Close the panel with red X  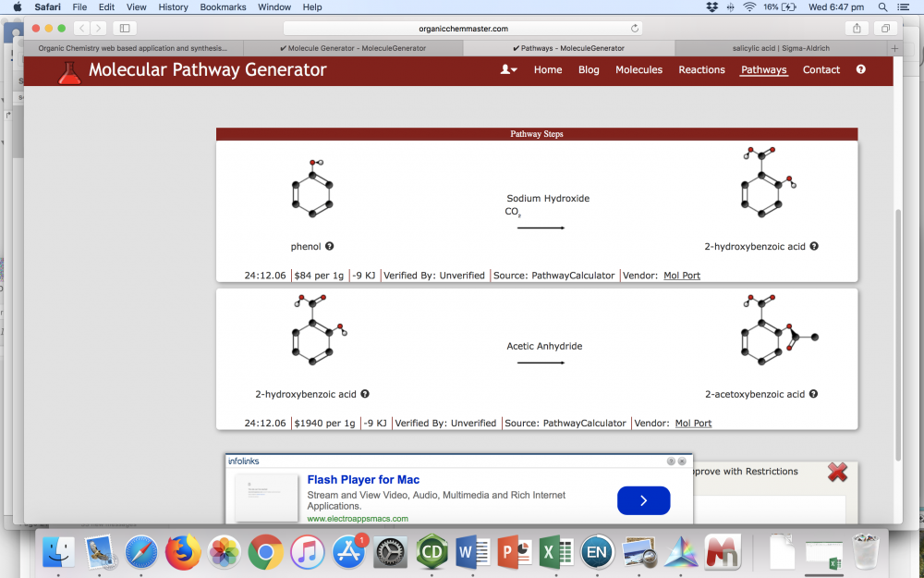coord(837,473)
